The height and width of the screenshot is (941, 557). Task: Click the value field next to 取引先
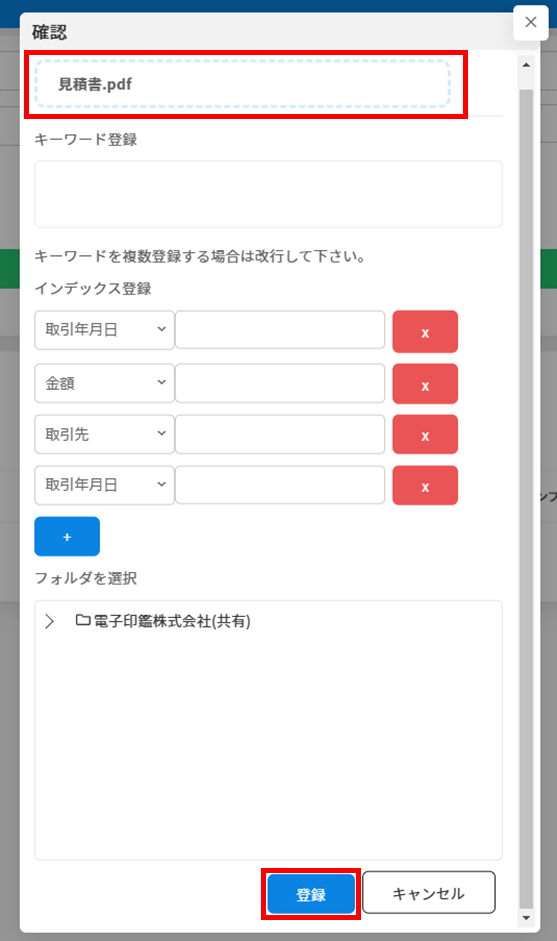click(x=280, y=434)
